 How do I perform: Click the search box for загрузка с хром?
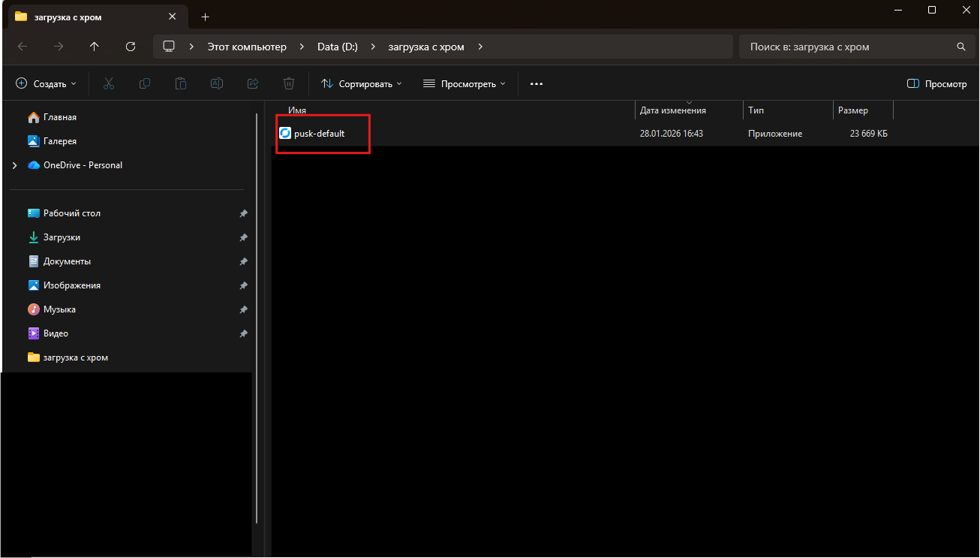pos(848,47)
